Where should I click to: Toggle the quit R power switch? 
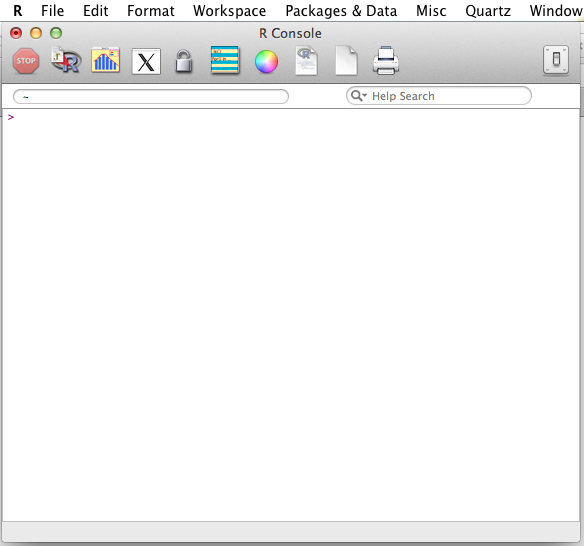tap(556, 60)
